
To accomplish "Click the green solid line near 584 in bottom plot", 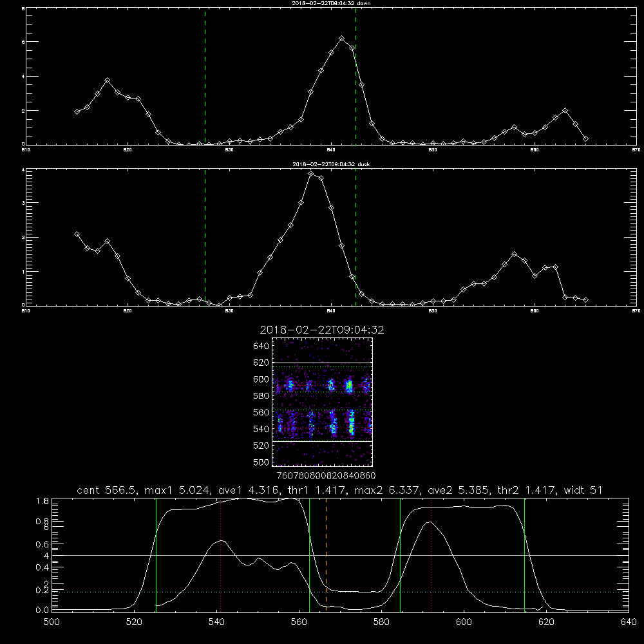I will click(400, 554).
